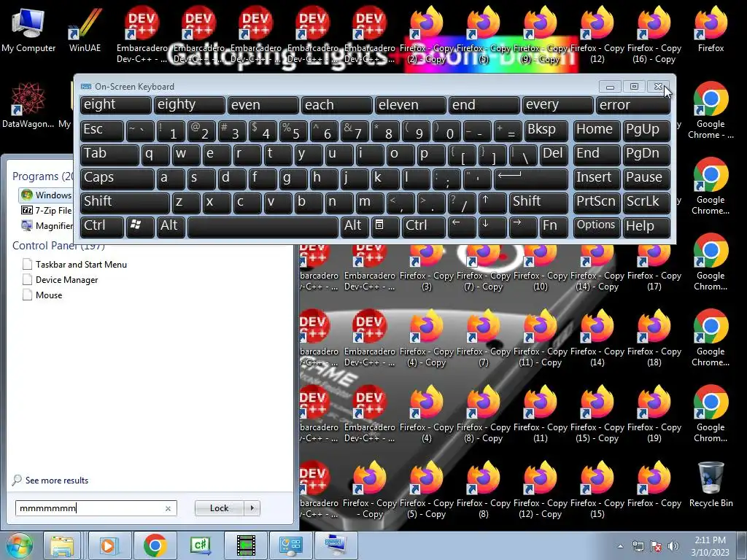Image resolution: width=747 pixels, height=560 pixels.
Task: Expand the Programs results group
Action: [x=42, y=176]
